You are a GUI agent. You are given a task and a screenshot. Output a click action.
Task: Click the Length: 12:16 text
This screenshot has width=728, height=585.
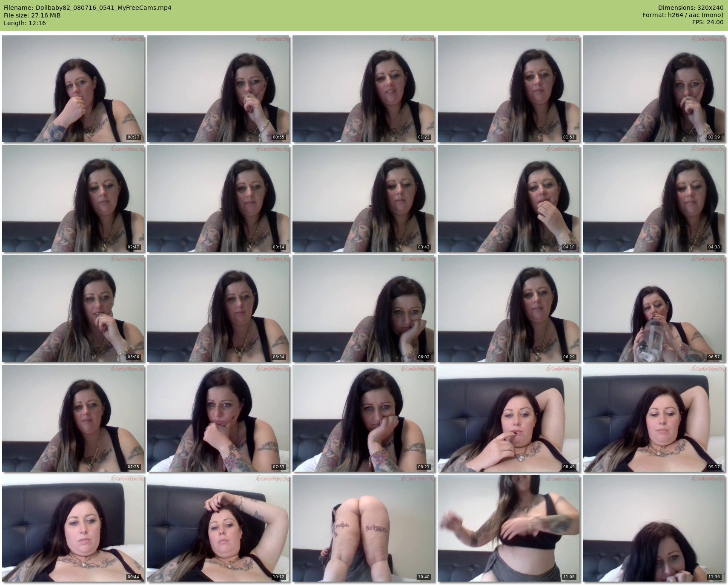(x=25, y=23)
